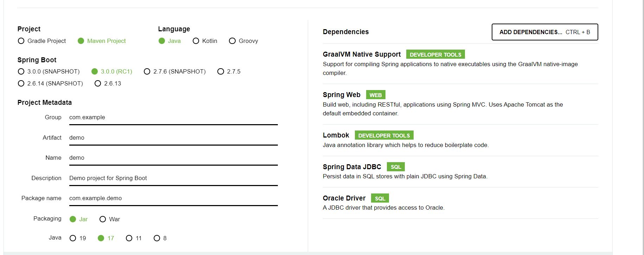Viewport: 644px width, 255px height.
Task: Click the SQL tag beside Oracle Driver
Action: tap(380, 198)
